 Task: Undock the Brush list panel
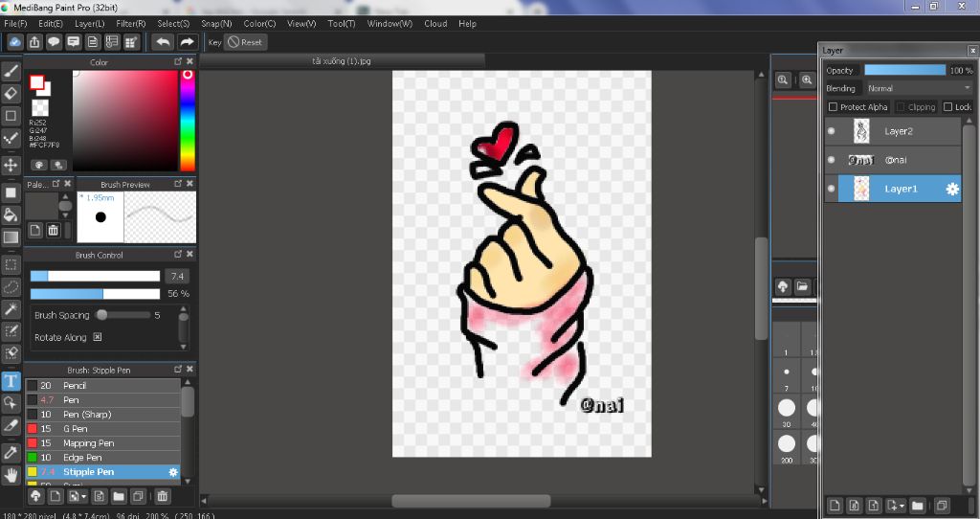[x=178, y=369]
